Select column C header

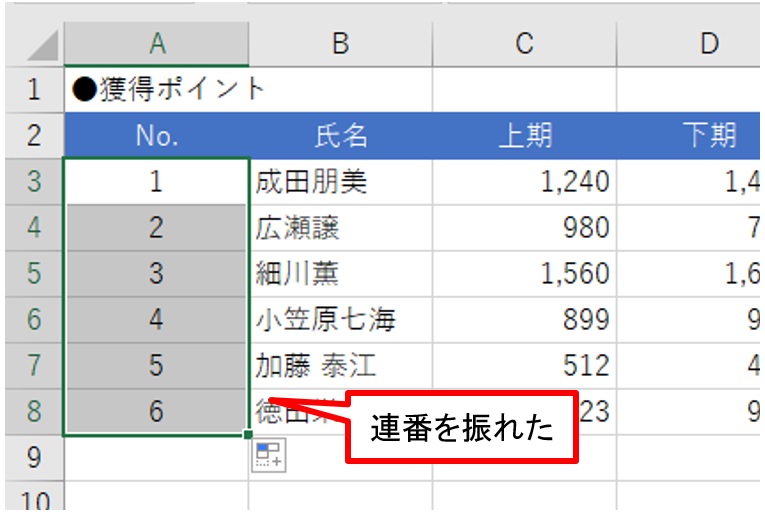click(x=524, y=43)
